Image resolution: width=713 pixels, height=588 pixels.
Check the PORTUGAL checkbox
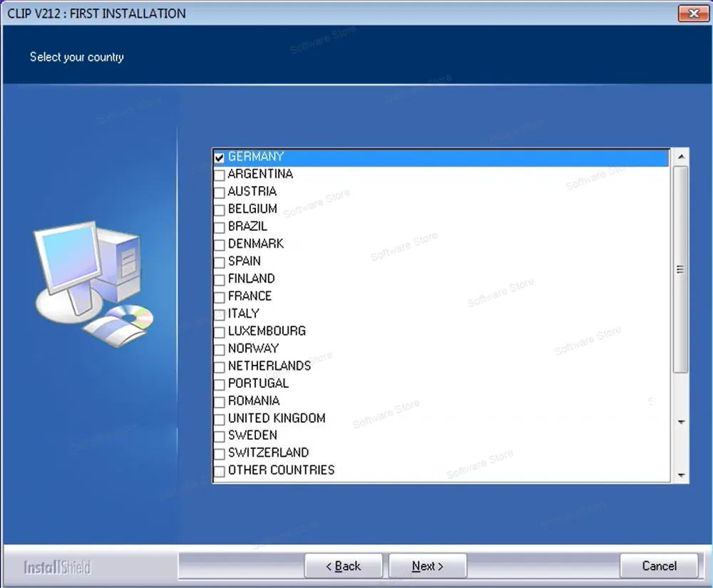tap(219, 384)
